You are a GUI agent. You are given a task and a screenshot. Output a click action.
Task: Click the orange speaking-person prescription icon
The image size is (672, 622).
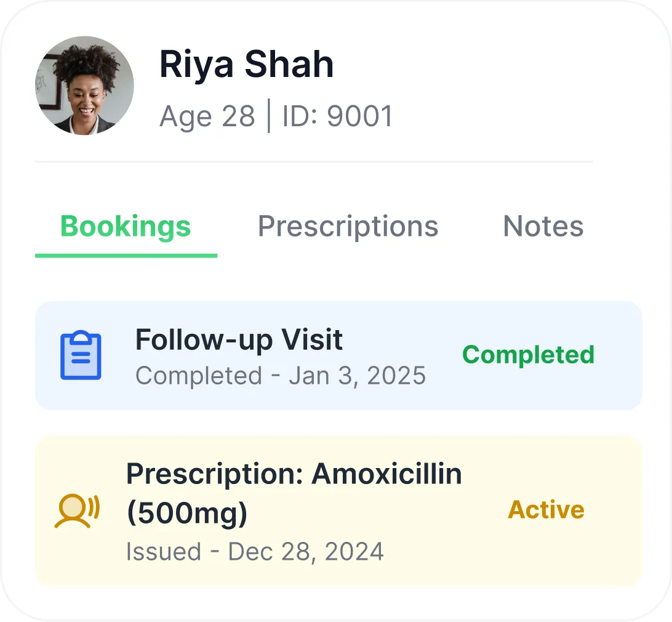pyautogui.click(x=77, y=511)
